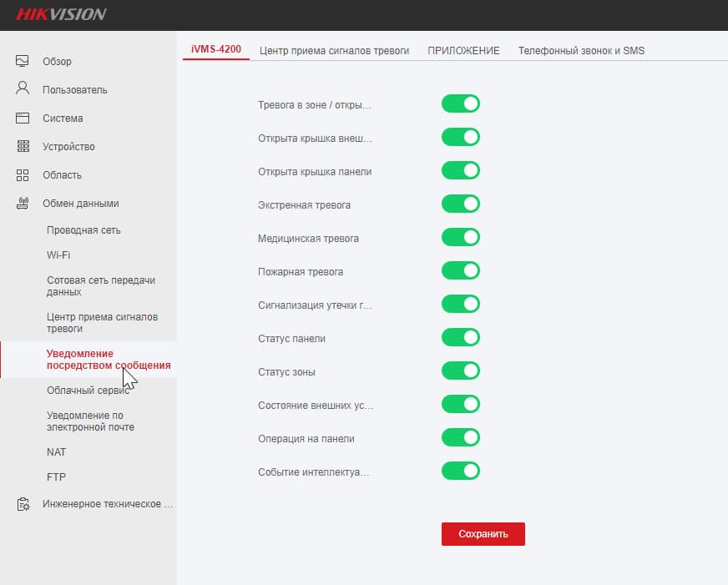Open Сотовая сеть передачи данных item
The image size is (728, 585).
101,285
